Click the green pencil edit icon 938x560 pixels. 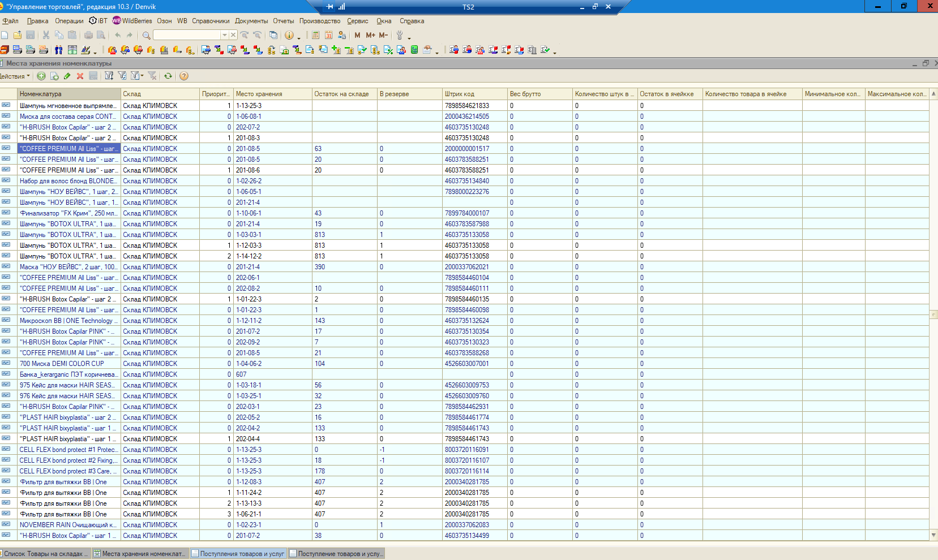[67, 76]
